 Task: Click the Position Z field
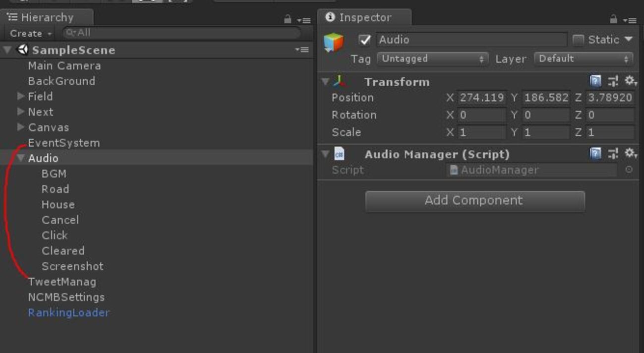coord(610,98)
